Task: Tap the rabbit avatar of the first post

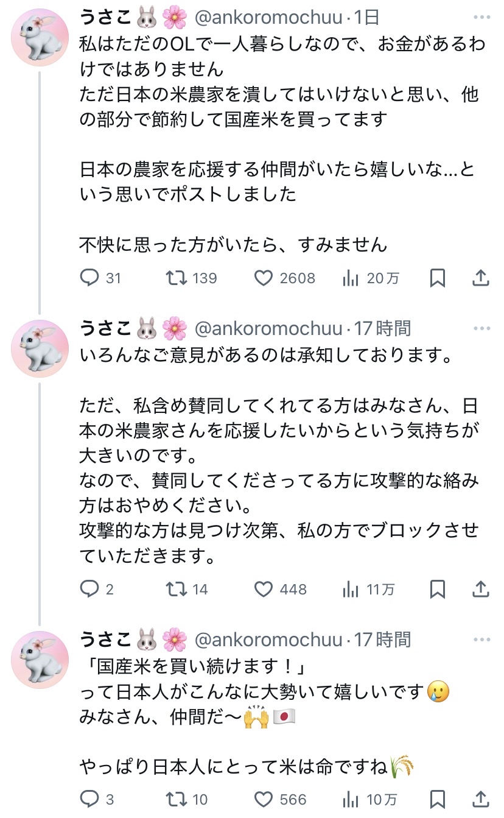Action: [40, 37]
